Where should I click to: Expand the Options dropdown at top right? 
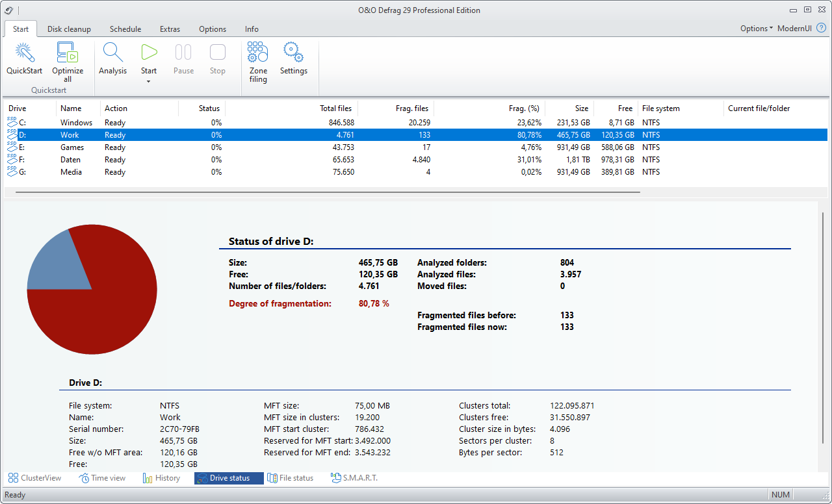(x=757, y=29)
